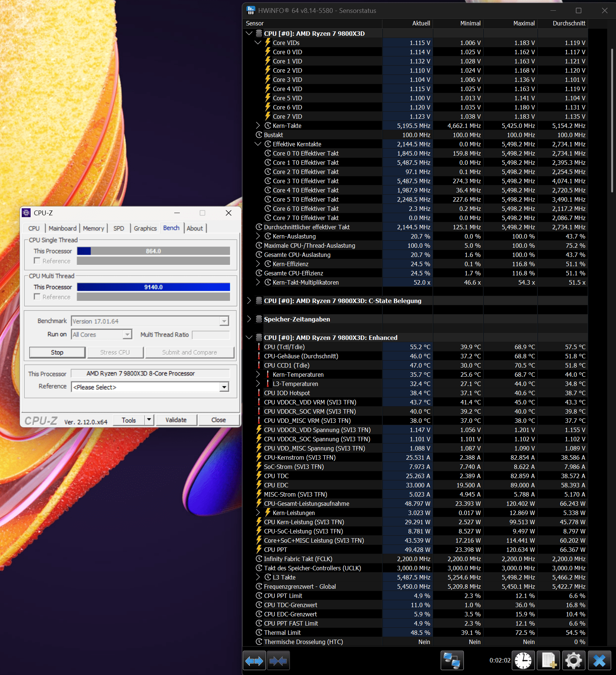Click thermometer icon beside CPU IOD Hotspot

259,393
